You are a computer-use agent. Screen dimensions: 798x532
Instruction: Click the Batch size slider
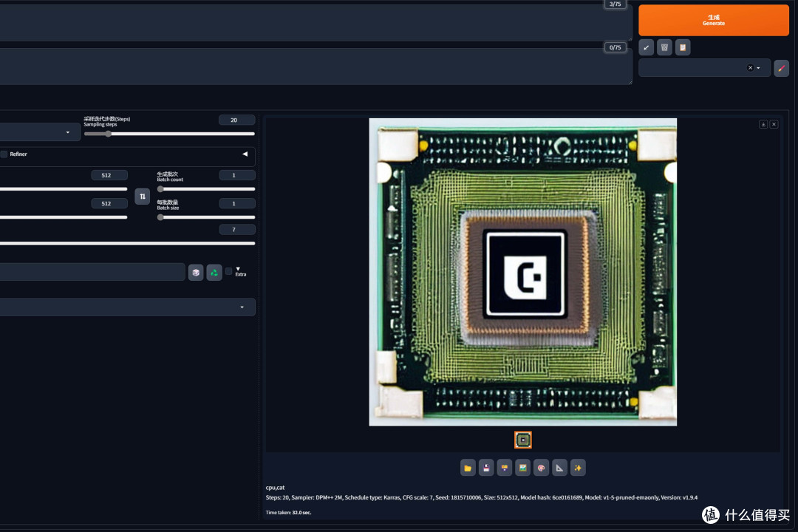(x=205, y=217)
